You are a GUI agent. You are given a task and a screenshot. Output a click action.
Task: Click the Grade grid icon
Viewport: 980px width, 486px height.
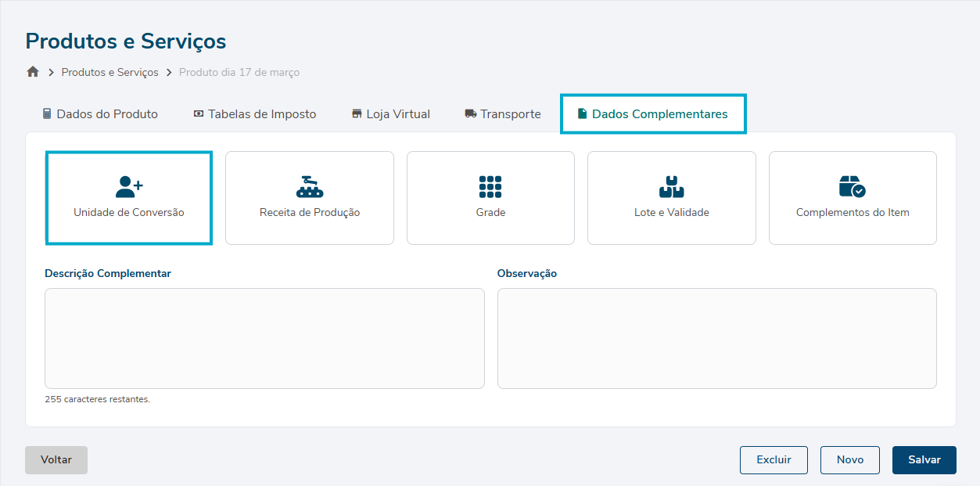click(490, 186)
